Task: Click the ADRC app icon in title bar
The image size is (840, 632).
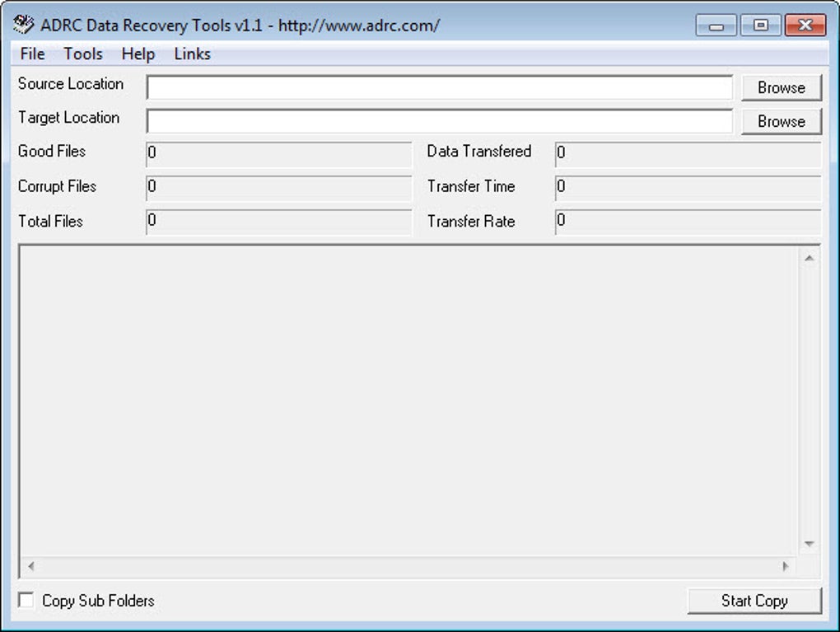Action: pos(24,24)
